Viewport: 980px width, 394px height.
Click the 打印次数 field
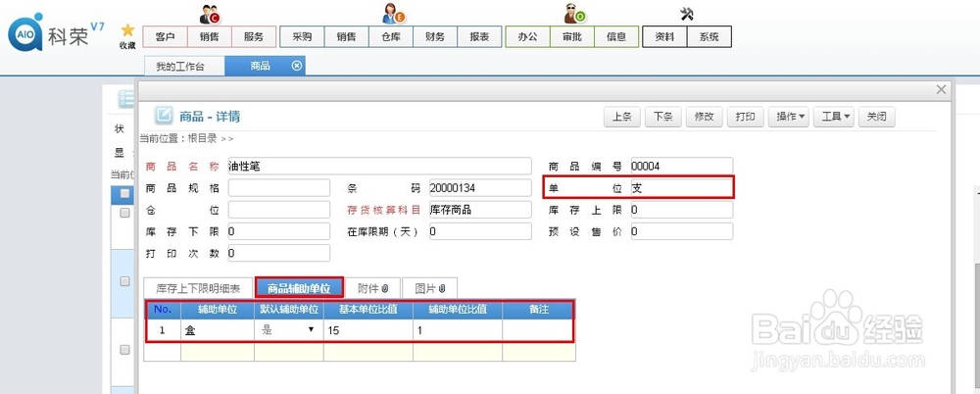(x=278, y=253)
